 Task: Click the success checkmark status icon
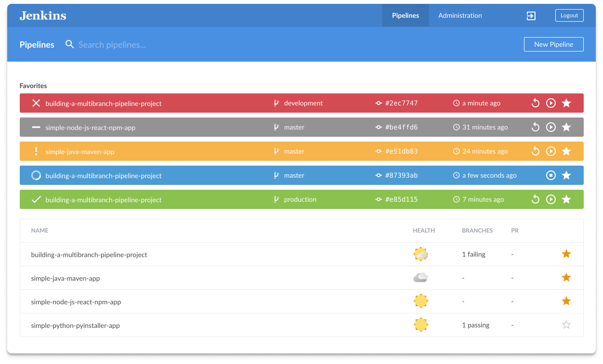pos(36,199)
